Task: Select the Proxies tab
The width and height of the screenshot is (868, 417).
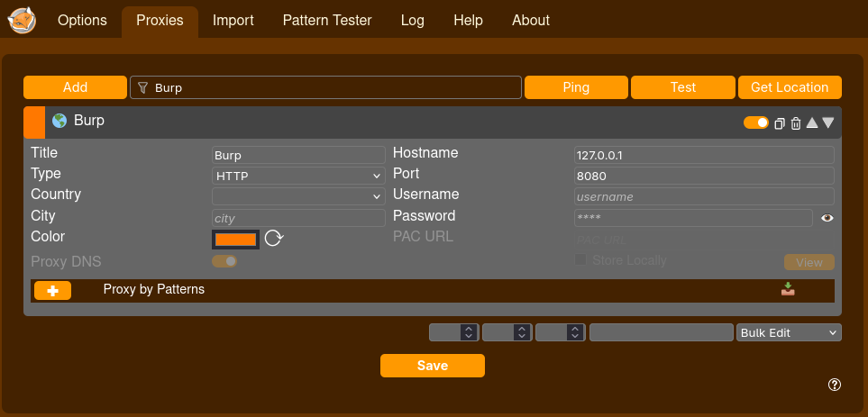Action: click(160, 21)
